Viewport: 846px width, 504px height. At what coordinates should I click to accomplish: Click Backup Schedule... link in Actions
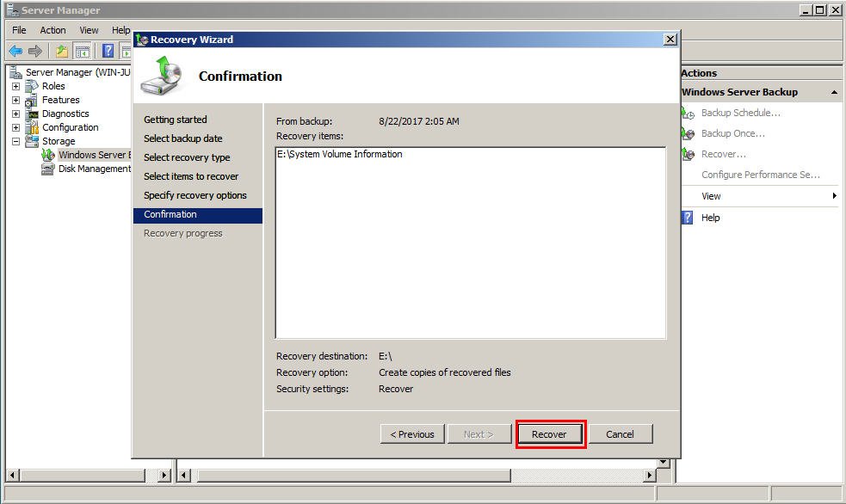coord(741,114)
